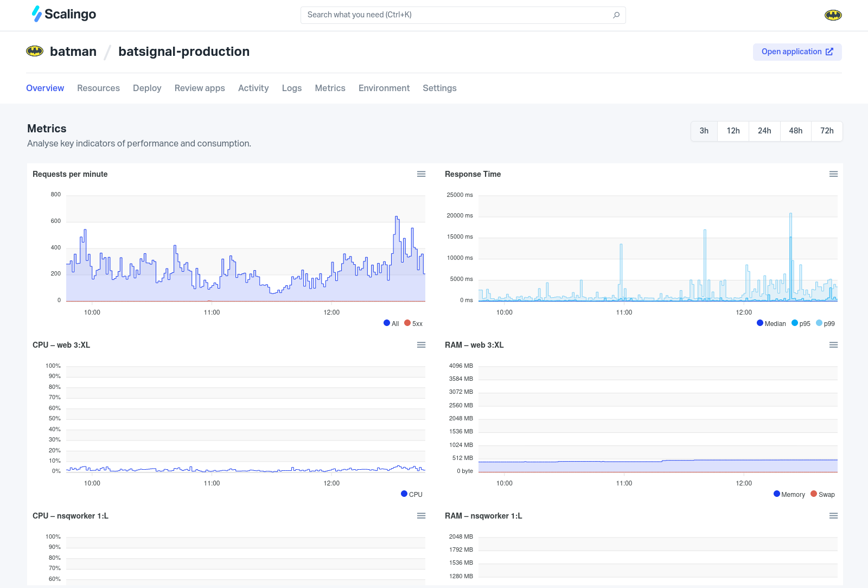Click the search magnifier icon
Image resolution: width=868 pixels, height=588 pixels.
616,15
